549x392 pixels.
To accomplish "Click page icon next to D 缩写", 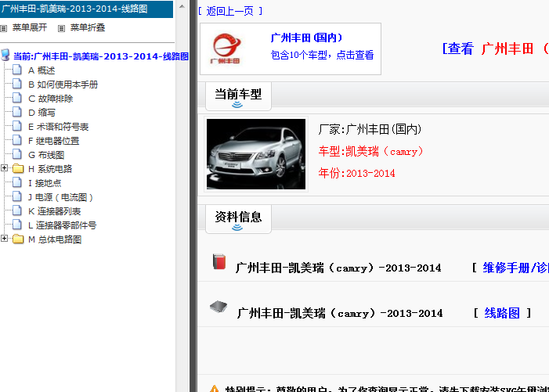I will tap(16, 112).
